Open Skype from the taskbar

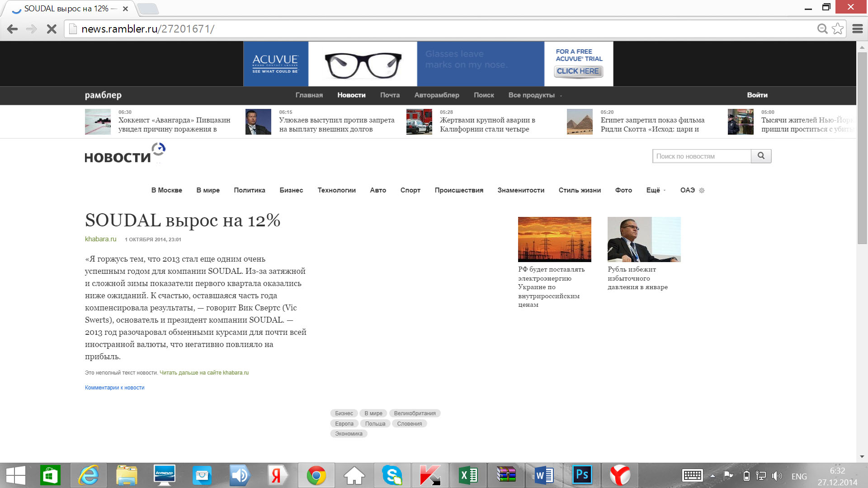tap(392, 475)
